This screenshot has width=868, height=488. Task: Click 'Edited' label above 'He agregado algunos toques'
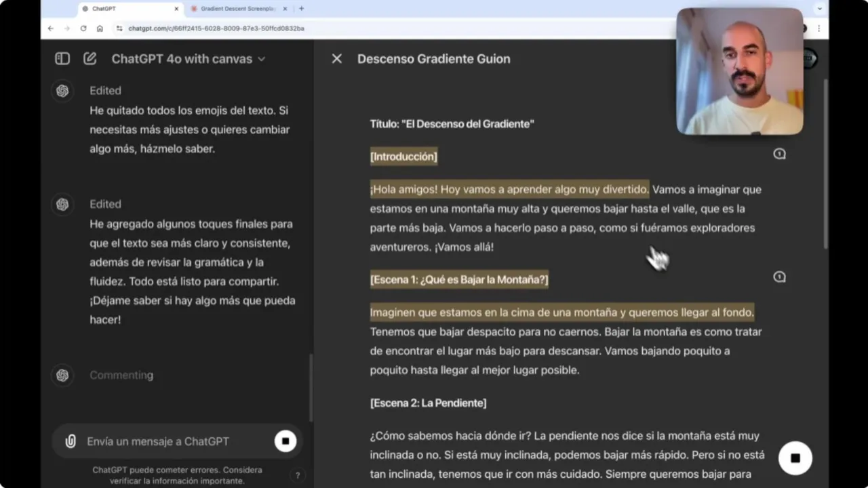point(105,204)
